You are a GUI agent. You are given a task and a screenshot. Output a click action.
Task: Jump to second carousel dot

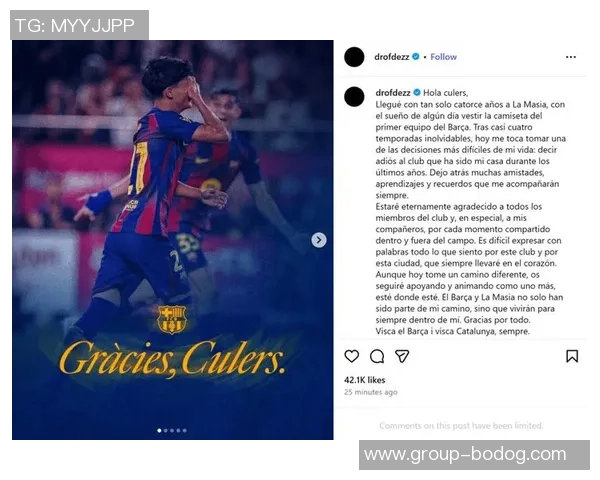(166, 431)
